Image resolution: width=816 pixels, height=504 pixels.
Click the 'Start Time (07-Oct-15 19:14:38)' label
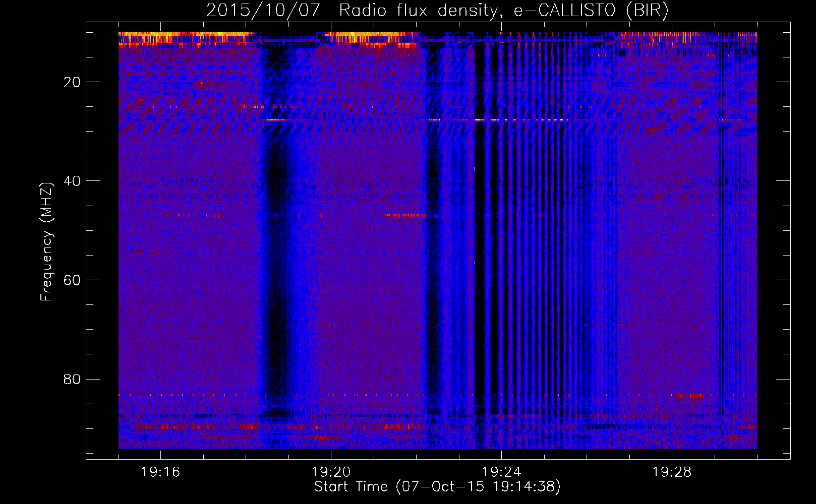pyautogui.click(x=437, y=487)
